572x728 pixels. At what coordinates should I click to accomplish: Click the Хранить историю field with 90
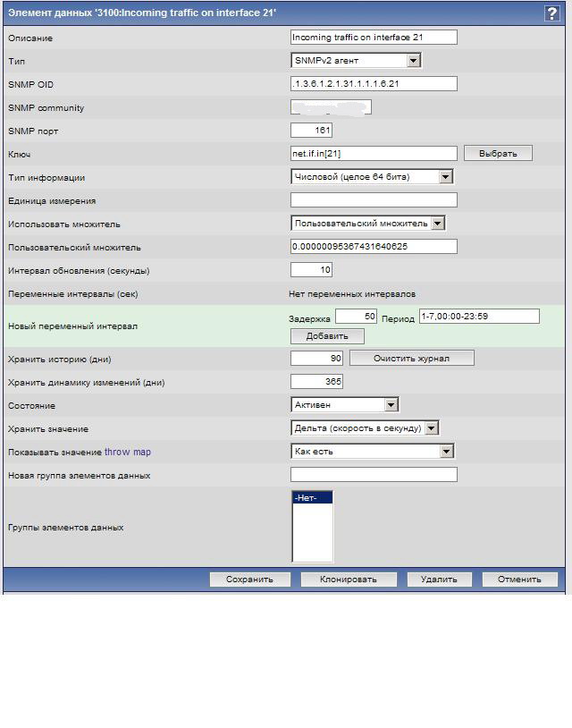click(x=317, y=358)
